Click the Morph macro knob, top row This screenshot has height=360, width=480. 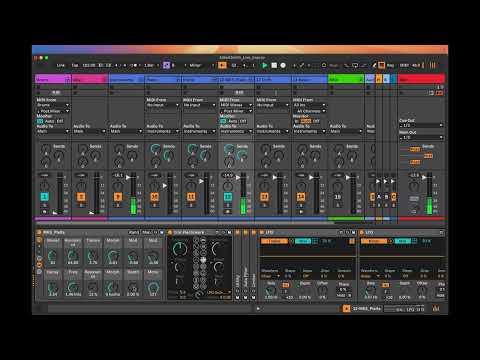click(x=113, y=256)
